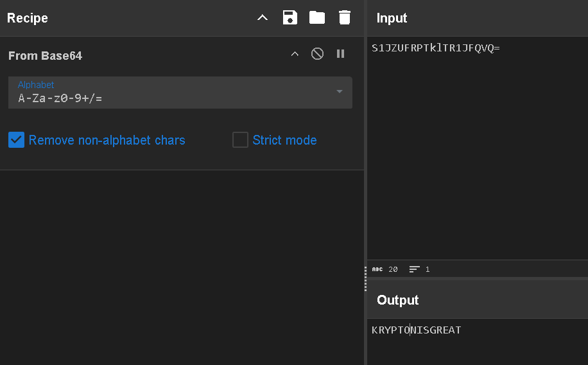Click the Recipe pane heading

28,18
